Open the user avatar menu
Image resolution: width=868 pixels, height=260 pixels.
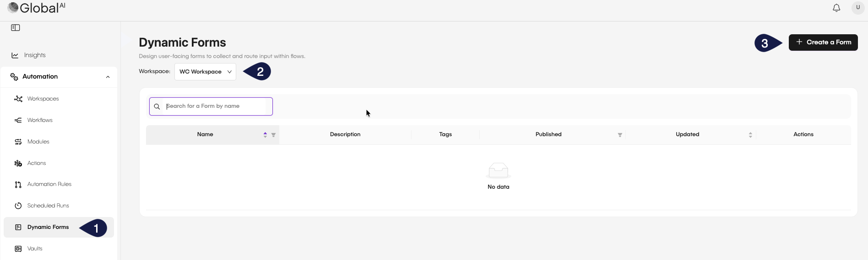tap(857, 8)
